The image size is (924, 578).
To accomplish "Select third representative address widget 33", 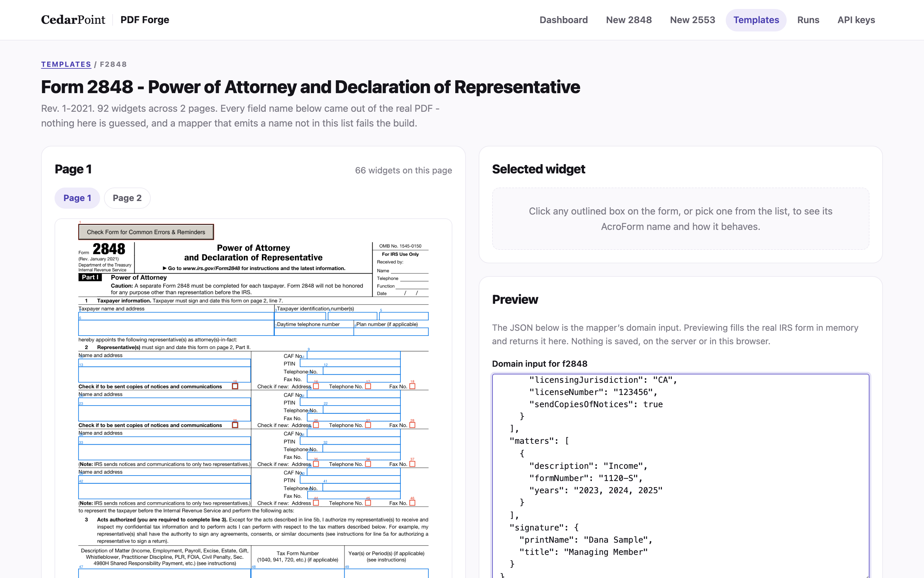I will pyautogui.click(x=165, y=452).
